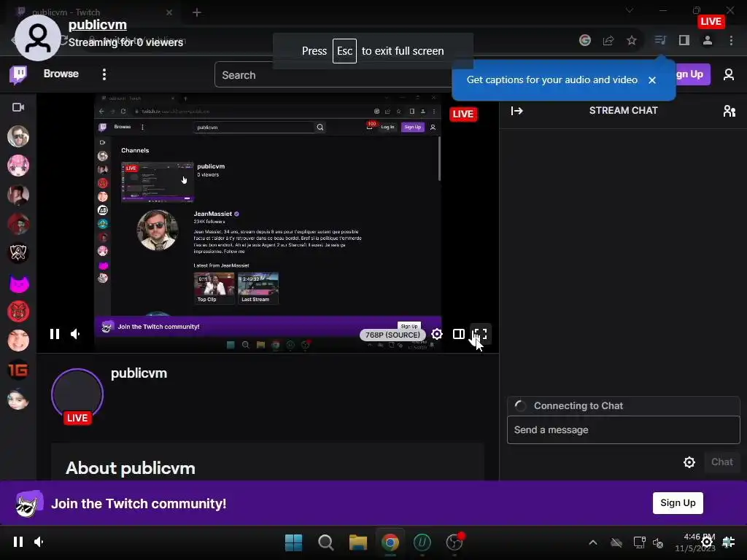Open Windows Start menu
The height and width of the screenshot is (560, 747).
[x=293, y=542]
